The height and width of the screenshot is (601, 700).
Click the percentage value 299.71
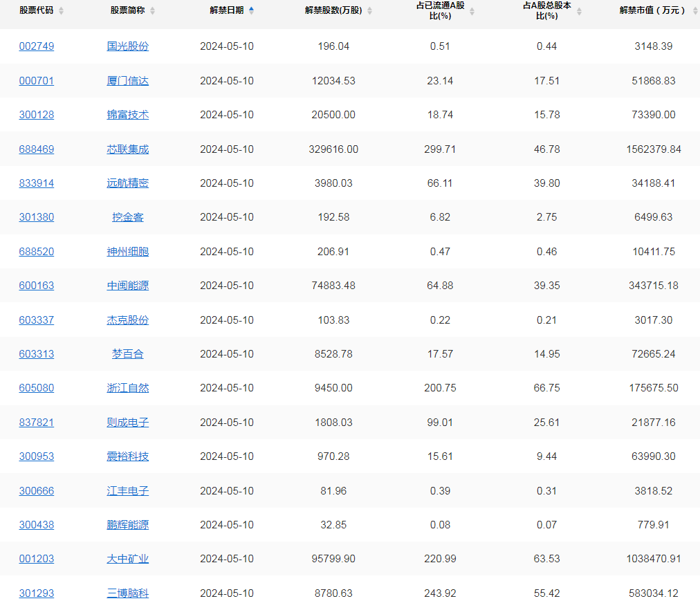(x=440, y=149)
